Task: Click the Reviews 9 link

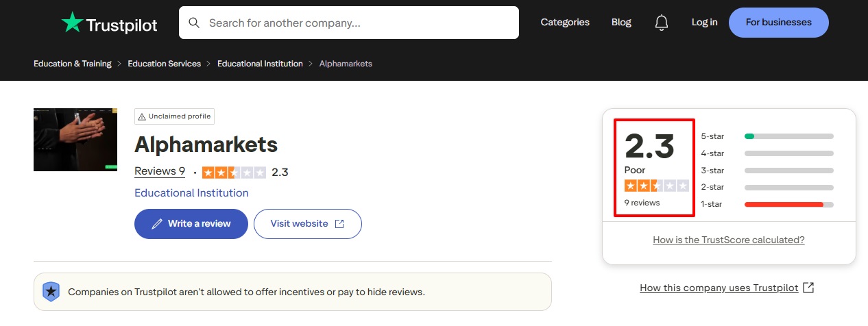Action: (159, 171)
